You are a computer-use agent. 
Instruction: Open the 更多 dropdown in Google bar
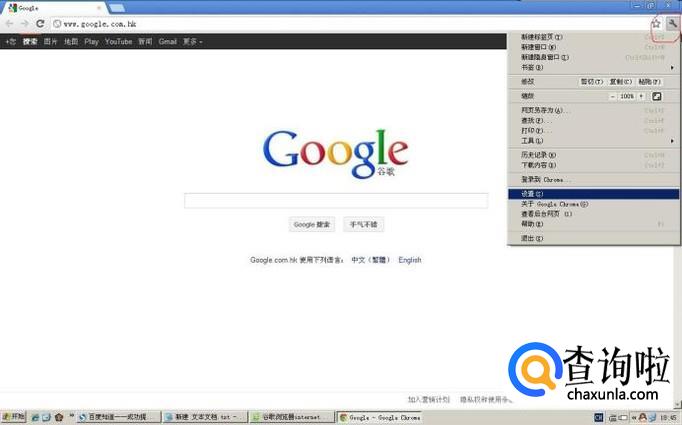click(x=192, y=42)
